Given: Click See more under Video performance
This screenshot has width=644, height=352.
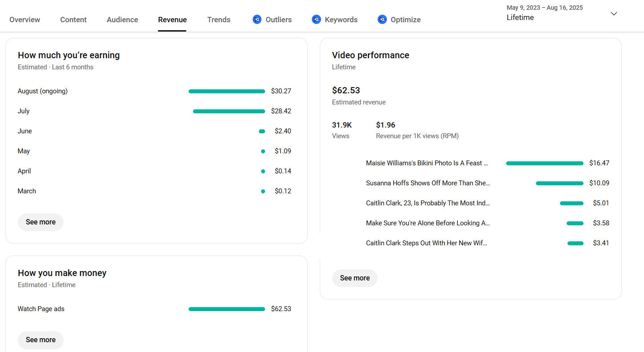Looking at the screenshot, I should pyautogui.click(x=354, y=278).
